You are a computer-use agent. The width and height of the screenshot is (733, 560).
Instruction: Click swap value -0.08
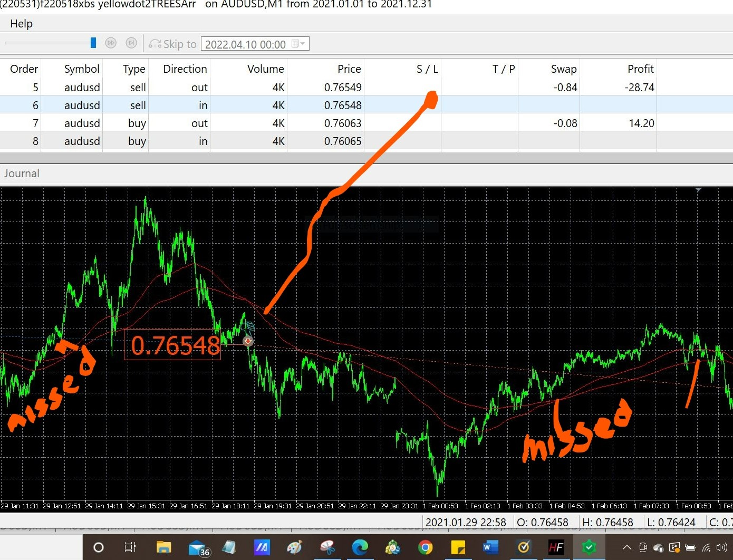[565, 123]
